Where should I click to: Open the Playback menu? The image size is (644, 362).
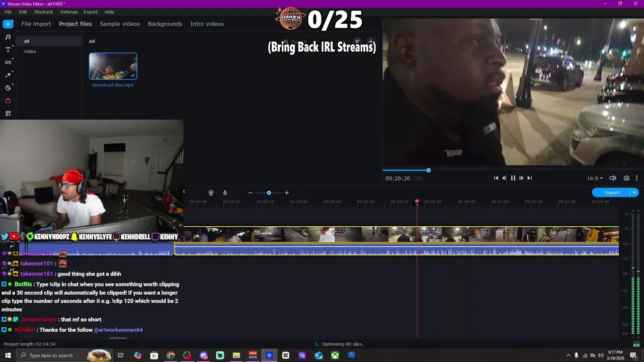[x=44, y=12]
